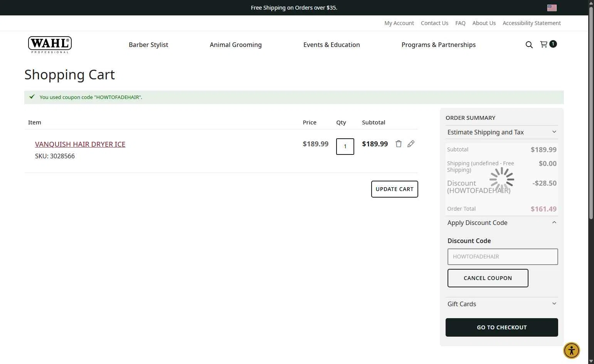The width and height of the screenshot is (594, 364).
Task: Expand the Gift Cards section
Action: point(502,304)
